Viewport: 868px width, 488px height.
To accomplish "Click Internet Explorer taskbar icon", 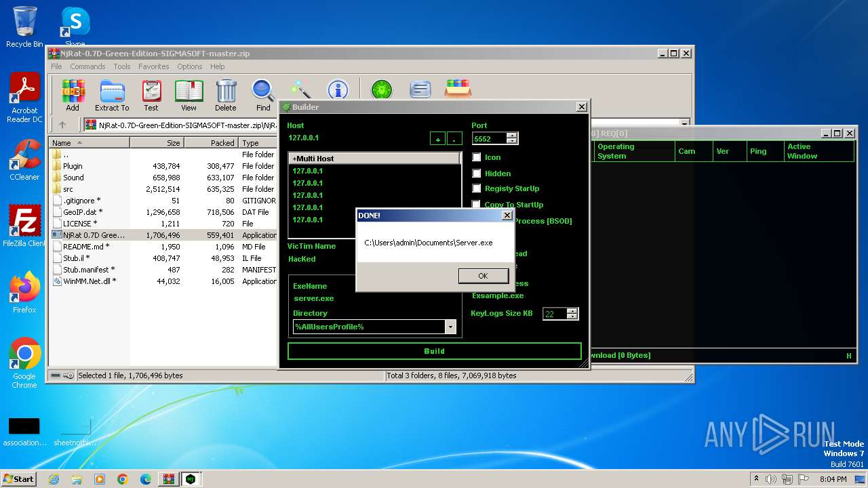I will (54, 479).
